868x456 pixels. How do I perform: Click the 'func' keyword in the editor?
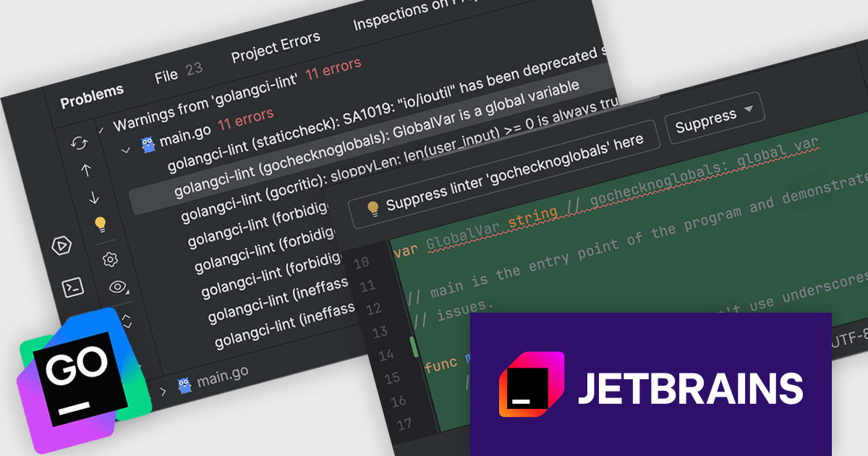point(441,364)
